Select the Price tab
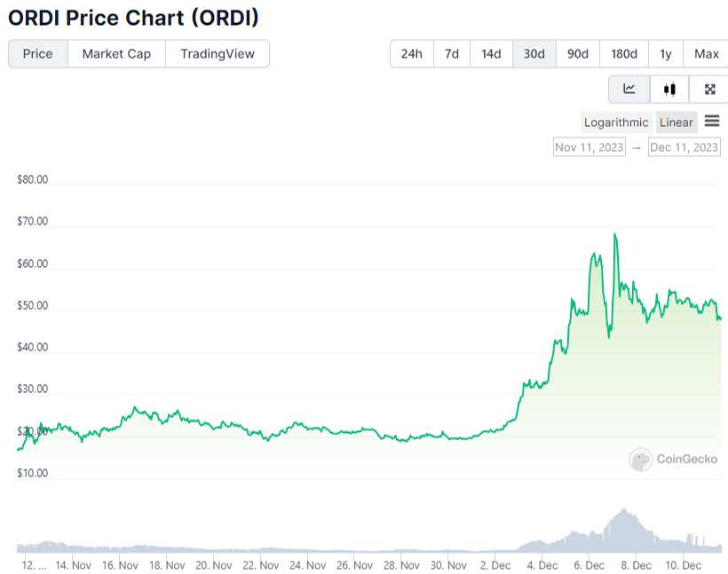The width and height of the screenshot is (728, 574). 38,54
